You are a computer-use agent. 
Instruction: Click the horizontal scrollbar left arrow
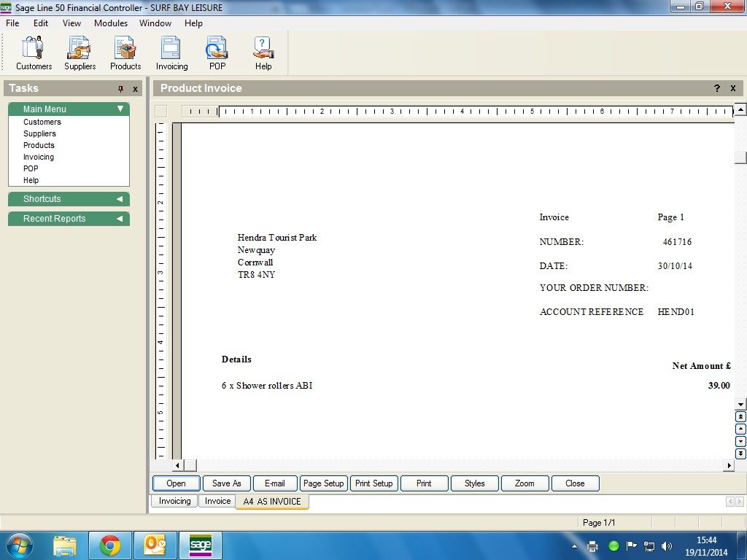(178, 466)
